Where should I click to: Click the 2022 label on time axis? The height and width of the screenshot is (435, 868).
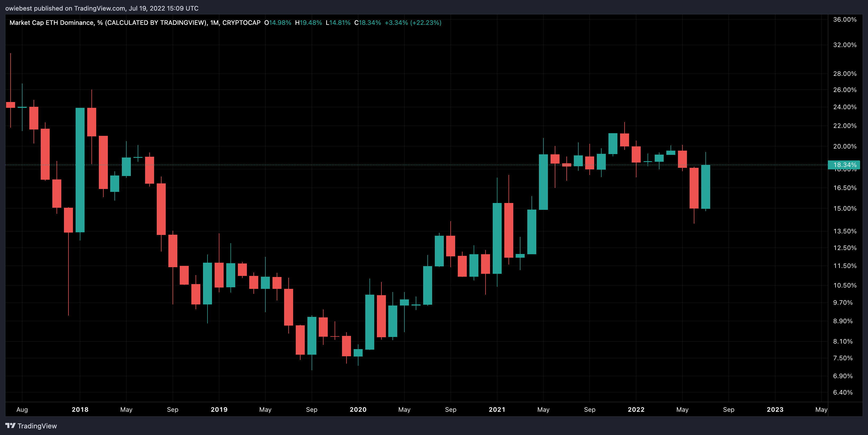636,409
